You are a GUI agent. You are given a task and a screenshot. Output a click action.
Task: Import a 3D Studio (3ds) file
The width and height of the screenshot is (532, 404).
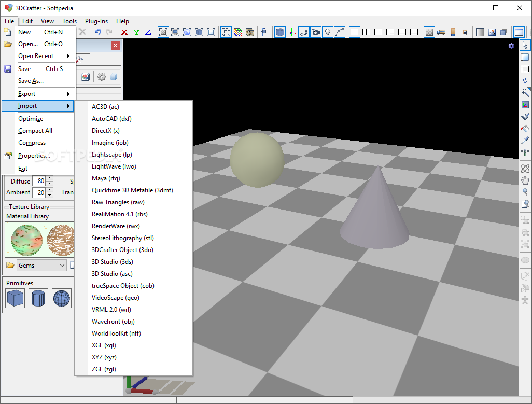(134, 261)
